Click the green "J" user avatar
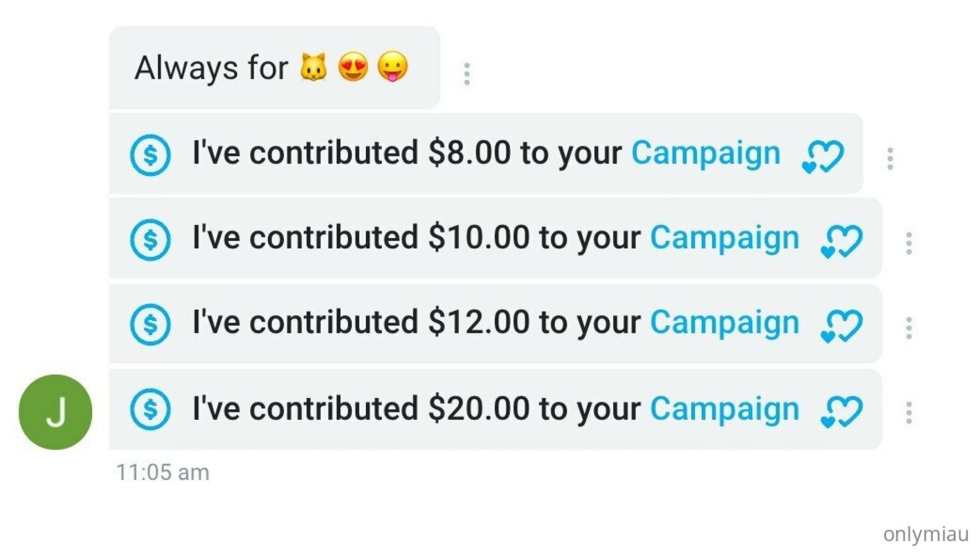 [55, 412]
